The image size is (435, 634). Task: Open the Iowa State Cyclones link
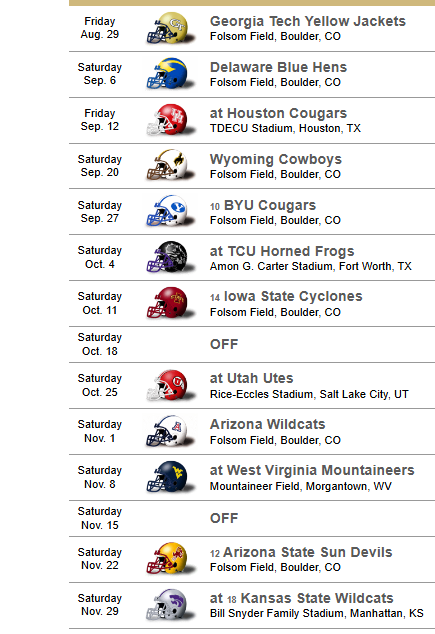[x=293, y=296]
